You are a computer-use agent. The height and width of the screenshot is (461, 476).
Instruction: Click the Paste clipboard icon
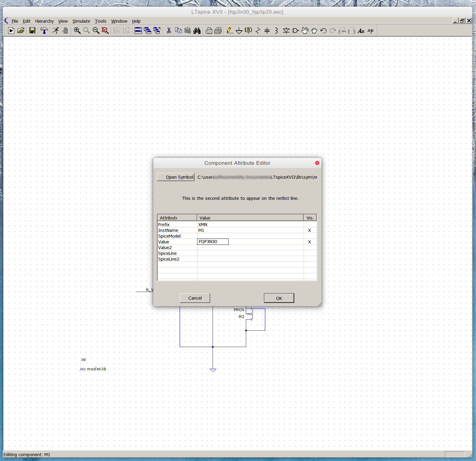[188, 31]
